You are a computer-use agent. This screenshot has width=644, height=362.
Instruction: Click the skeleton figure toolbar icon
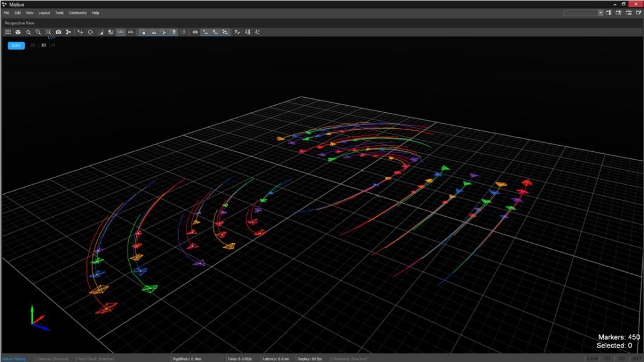point(111,32)
